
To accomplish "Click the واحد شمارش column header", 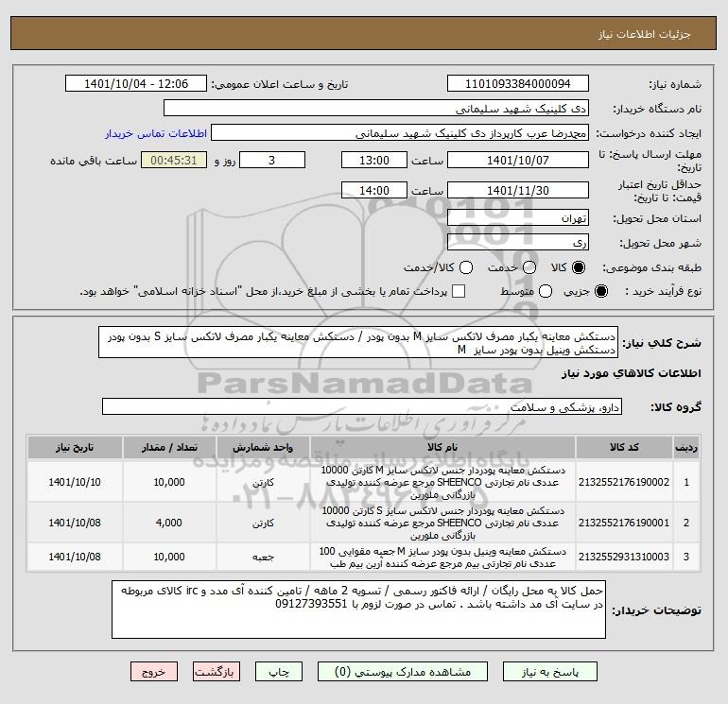I will pyautogui.click(x=263, y=447).
